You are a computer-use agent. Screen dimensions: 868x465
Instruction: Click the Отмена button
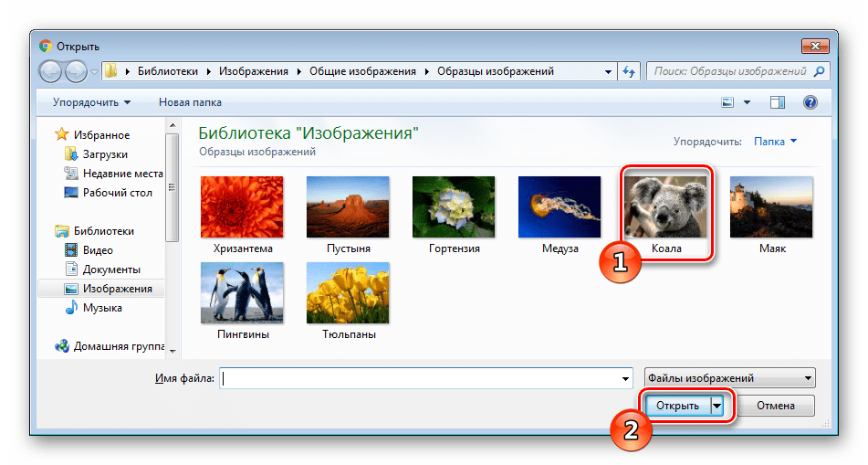776,406
